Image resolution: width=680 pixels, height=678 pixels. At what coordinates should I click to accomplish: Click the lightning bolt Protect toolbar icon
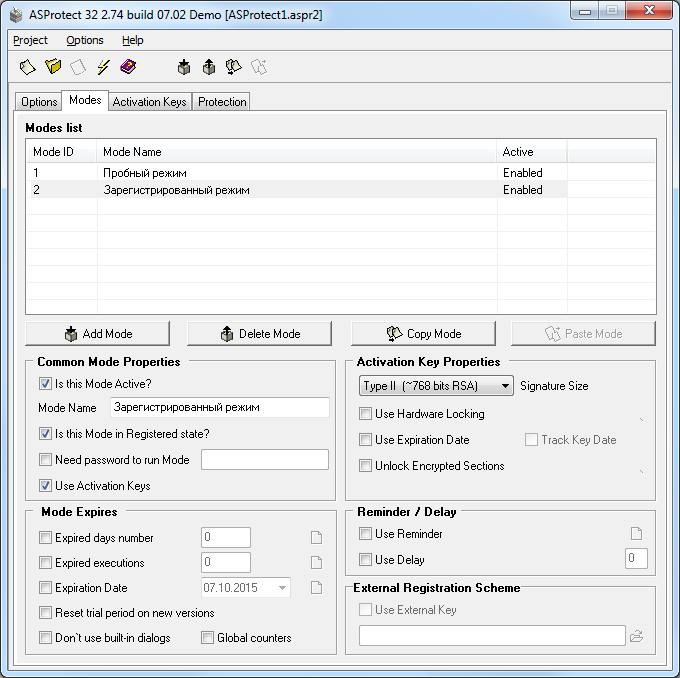click(x=103, y=67)
